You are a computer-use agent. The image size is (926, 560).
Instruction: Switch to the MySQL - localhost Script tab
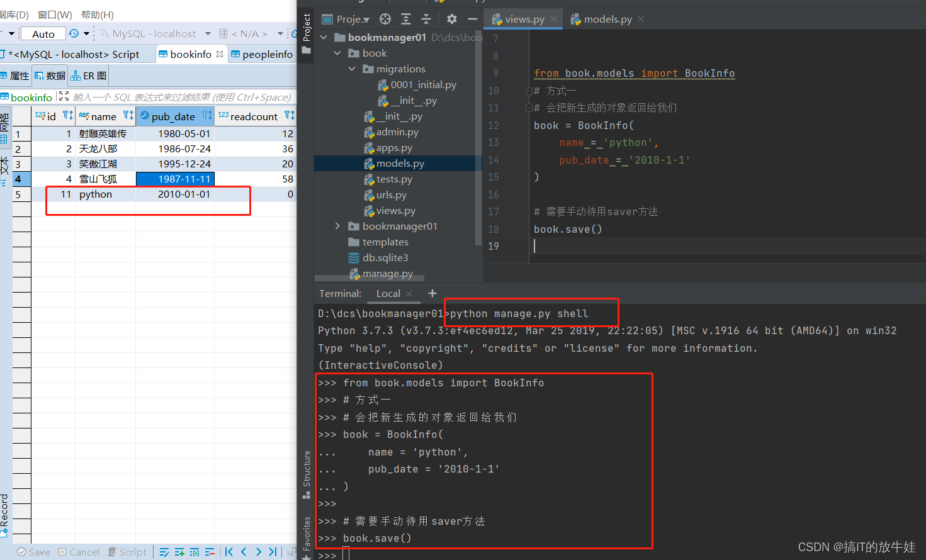[x=73, y=55]
